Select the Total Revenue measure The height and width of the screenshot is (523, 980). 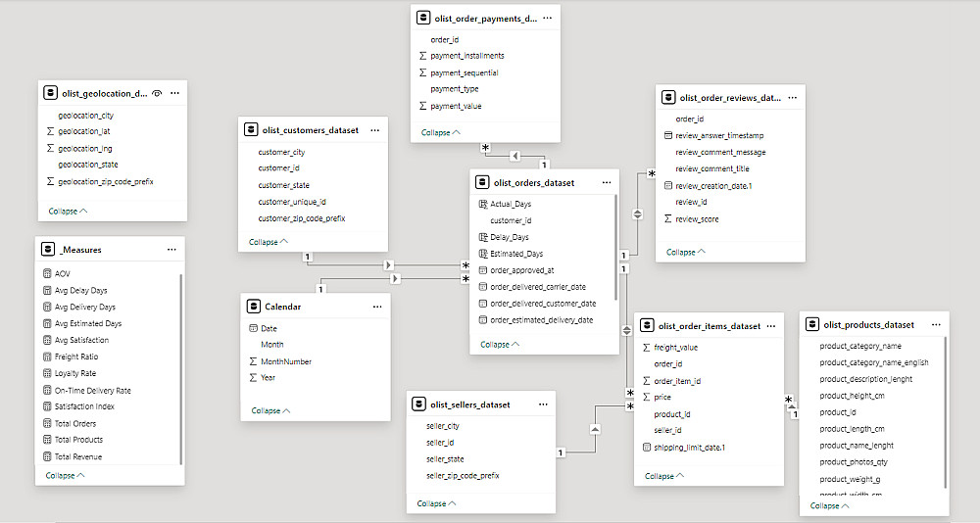click(x=78, y=456)
